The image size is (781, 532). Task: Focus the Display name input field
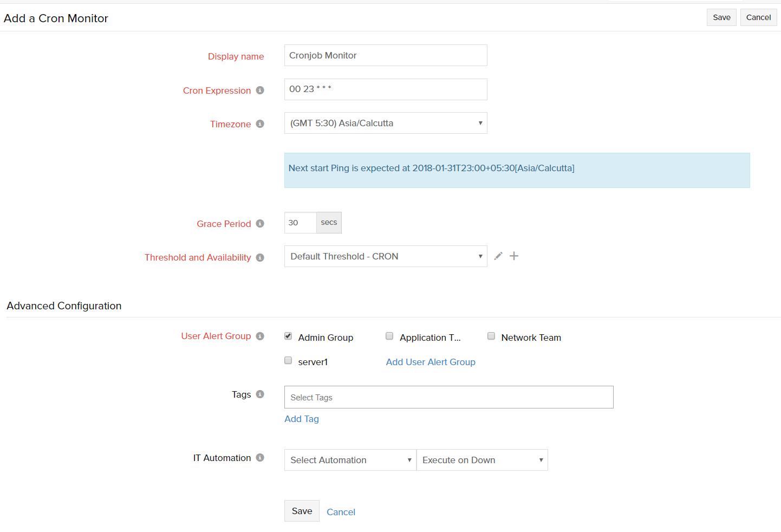click(x=386, y=55)
